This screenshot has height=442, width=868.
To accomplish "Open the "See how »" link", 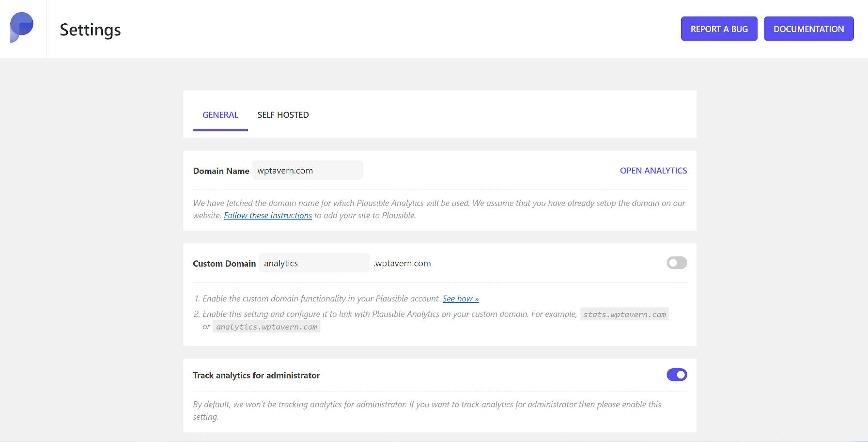I will coord(461,299).
